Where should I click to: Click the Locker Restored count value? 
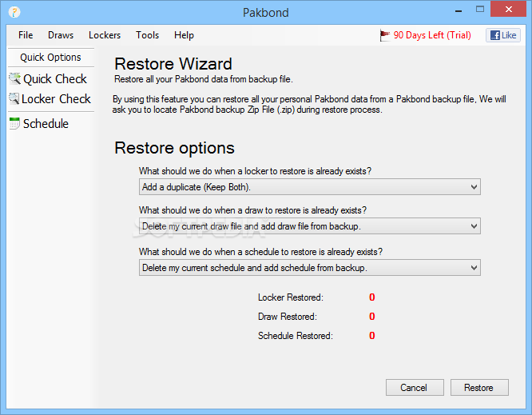coord(372,297)
